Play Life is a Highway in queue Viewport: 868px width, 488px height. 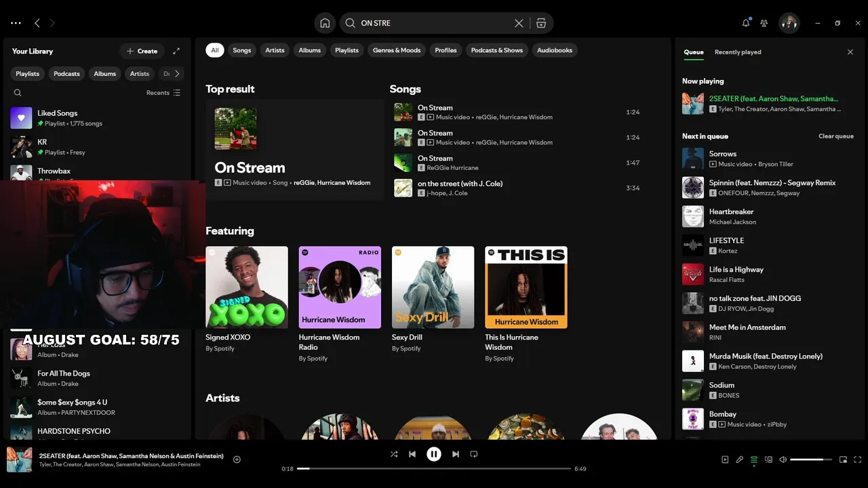point(768,274)
